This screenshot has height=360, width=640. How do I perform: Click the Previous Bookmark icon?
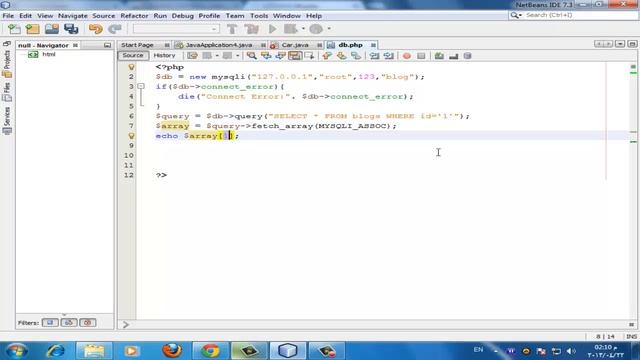327,56
